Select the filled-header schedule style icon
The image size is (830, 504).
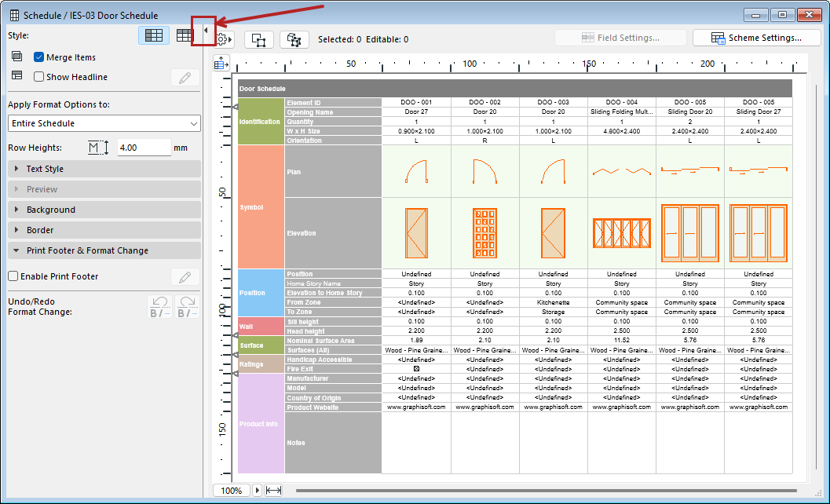coord(154,35)
